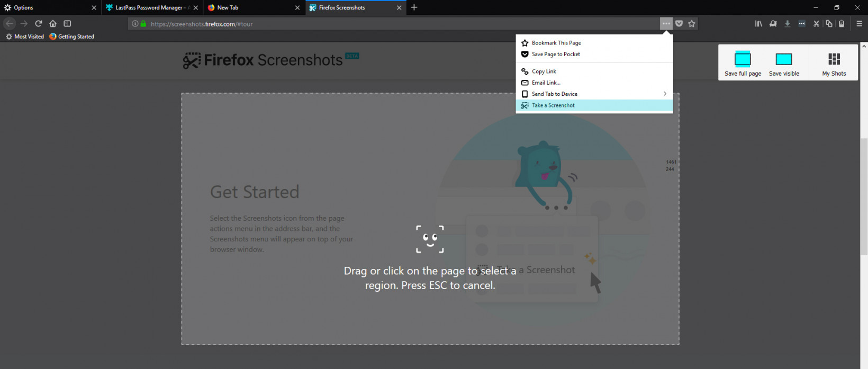Click the Save visible button
Viewport: 868px width, 369px height.
(784, 64)
